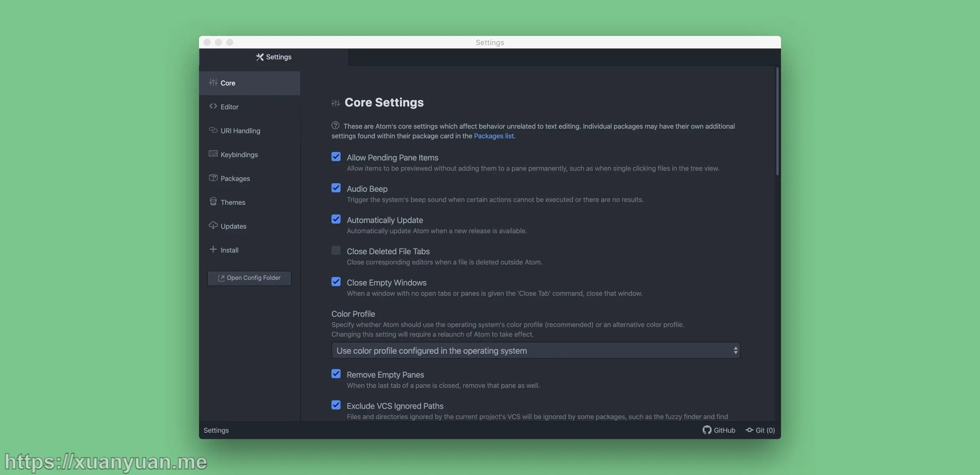Image resolution: width=980 pixels, height=475 pixels.
Task: Uncheck Remove Empty Panes option
Action: tap(336, 374)
